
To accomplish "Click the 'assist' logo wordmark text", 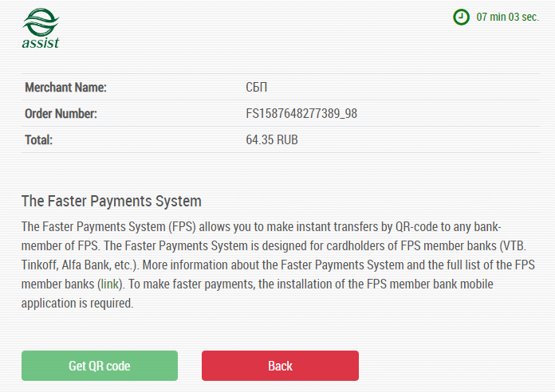I will point(41,43).
